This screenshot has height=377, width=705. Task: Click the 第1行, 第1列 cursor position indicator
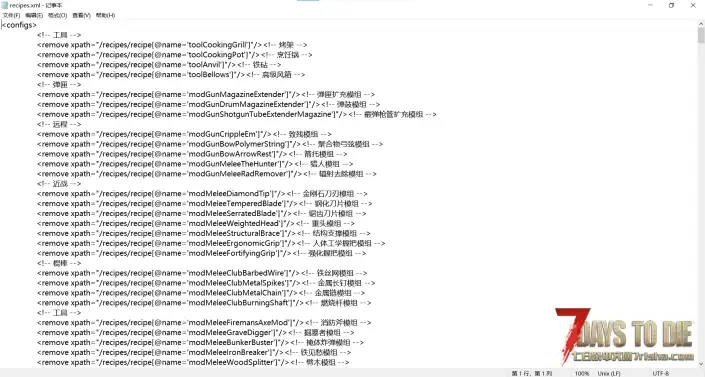531,373
